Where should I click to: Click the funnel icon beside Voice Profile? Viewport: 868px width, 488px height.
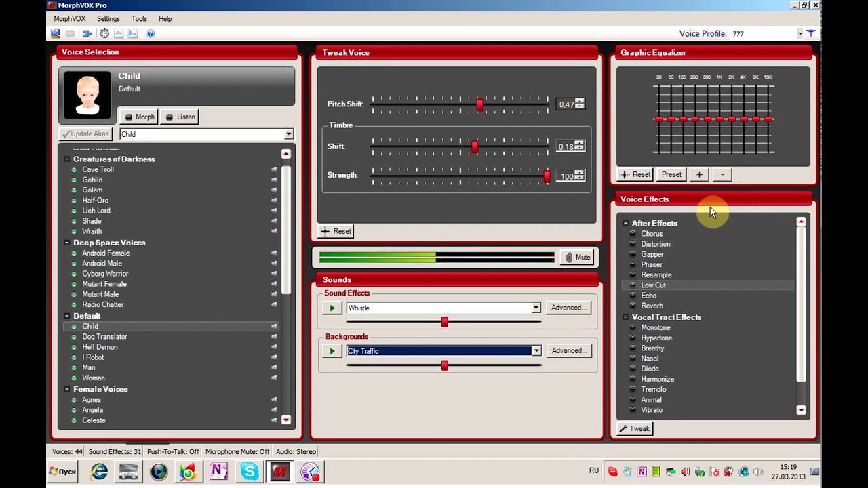coord(811,33)
